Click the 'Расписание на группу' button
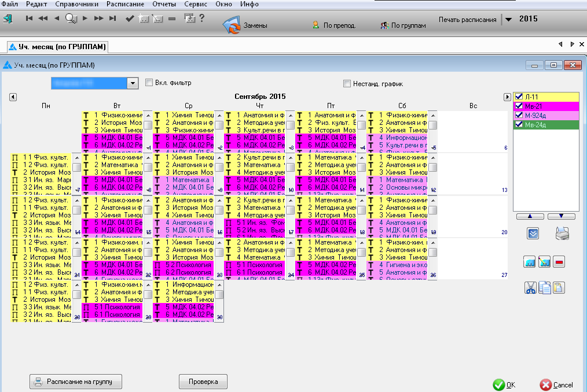This screenshot has width=587, height=392. [x=76, y=382]
